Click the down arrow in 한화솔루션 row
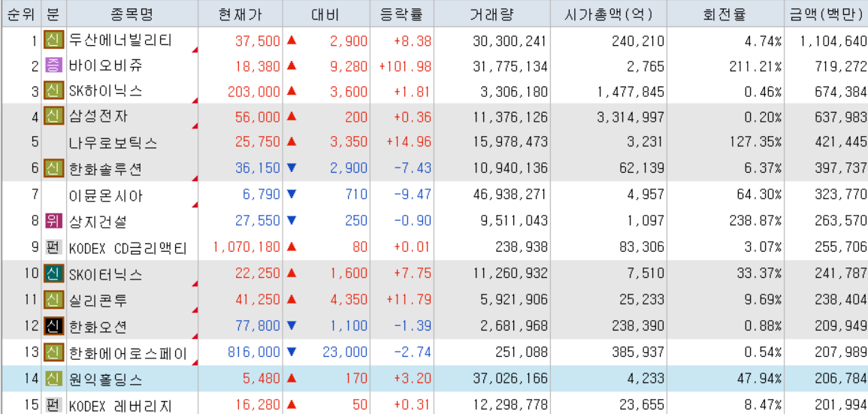The width and height of the screenshot is (868, 414). point(292,168)
